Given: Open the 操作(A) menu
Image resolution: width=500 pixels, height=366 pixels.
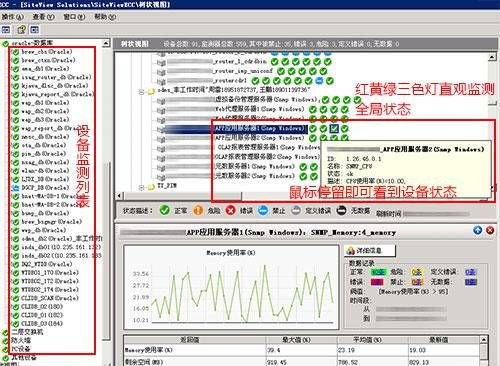Looking at the screenshot, I should (13, 16).
